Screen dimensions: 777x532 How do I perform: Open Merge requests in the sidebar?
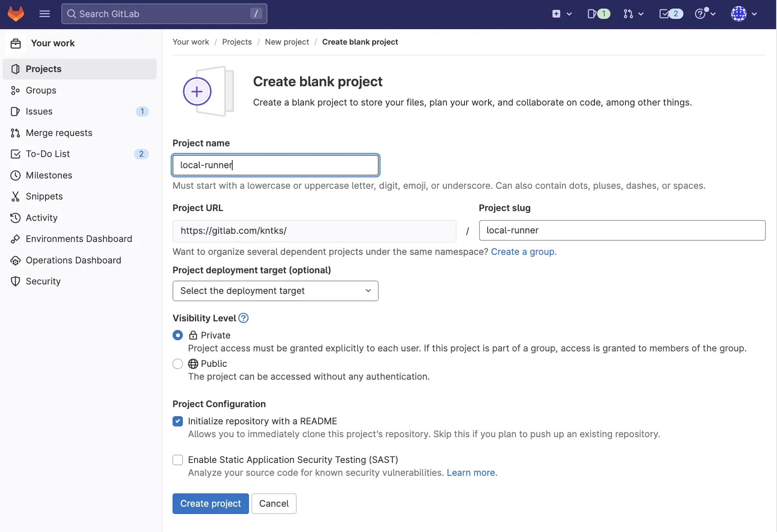pos(59,133)
